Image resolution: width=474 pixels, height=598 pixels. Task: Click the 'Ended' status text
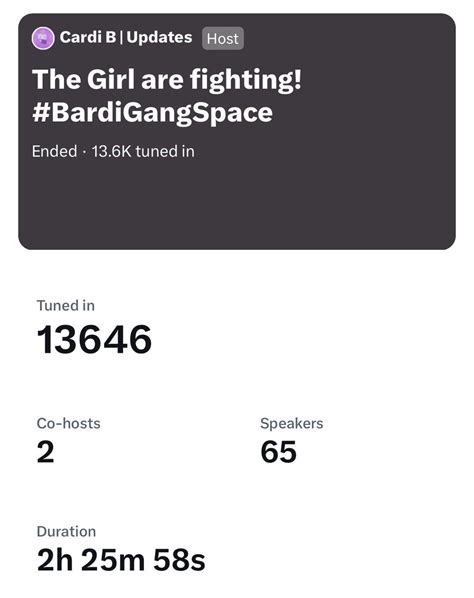coord(55,151)
